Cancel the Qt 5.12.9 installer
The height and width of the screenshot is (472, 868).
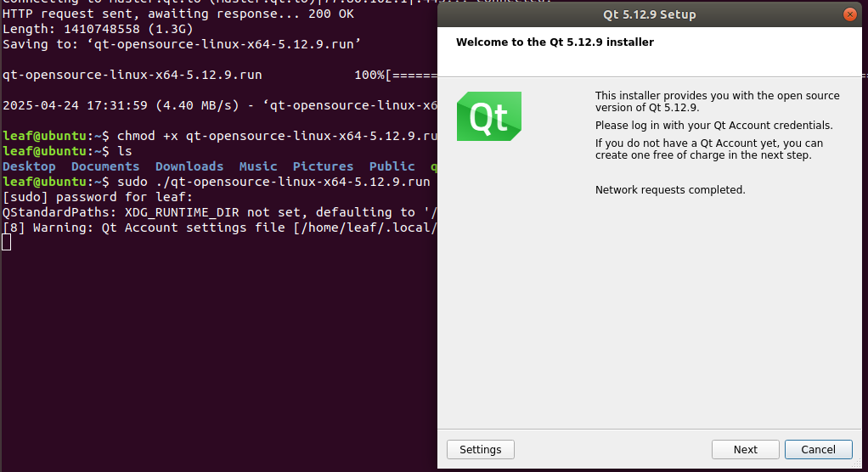point(818,449)
